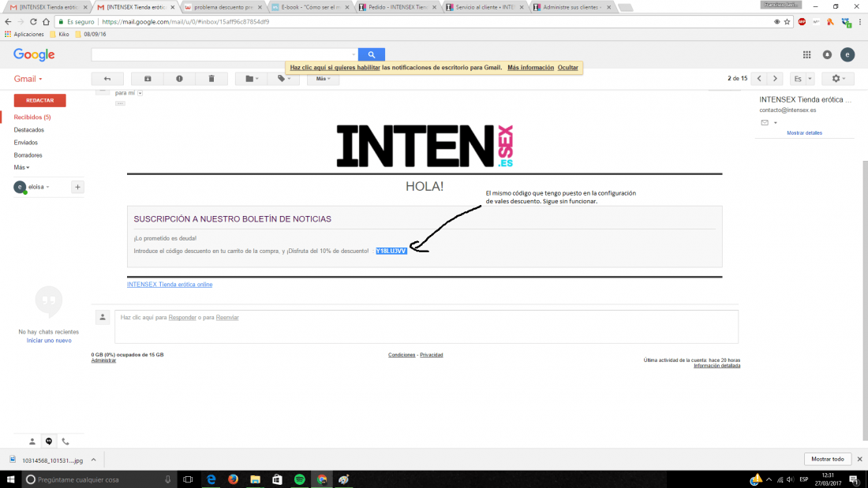Expand recipient details arrow next to para mí
Viewport: 868px width, 488px height.
[140, 93]
